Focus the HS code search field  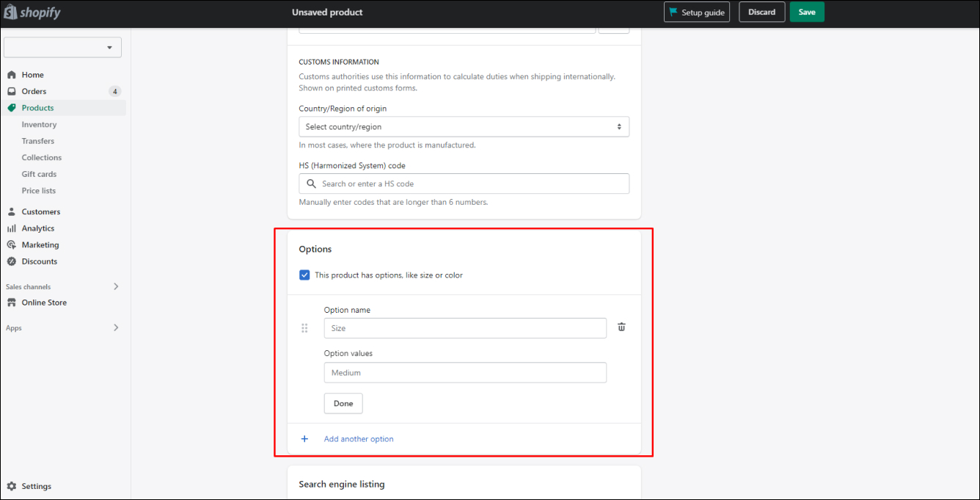pyautogui.click(x=464, y=184)
